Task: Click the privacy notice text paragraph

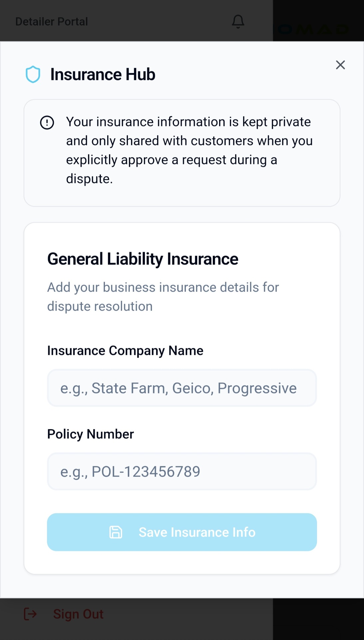Action: point(188,150)
